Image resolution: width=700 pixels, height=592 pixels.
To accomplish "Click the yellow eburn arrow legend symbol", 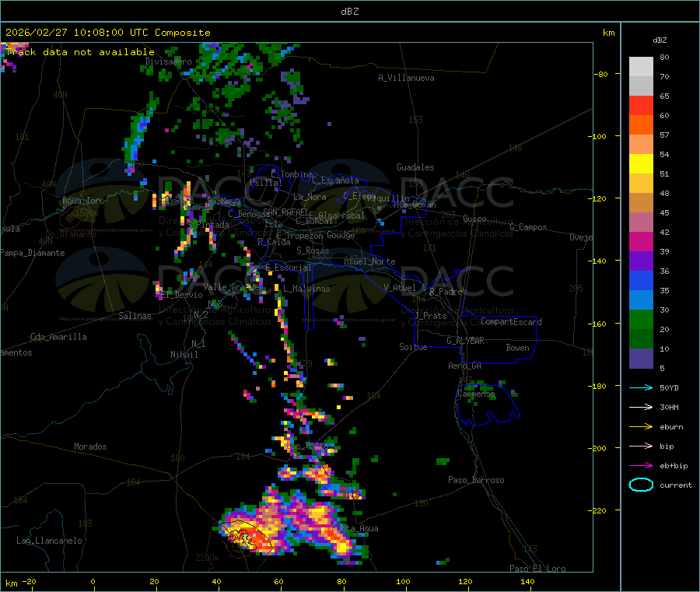I will pyautogui.click(x=641, y=426).
